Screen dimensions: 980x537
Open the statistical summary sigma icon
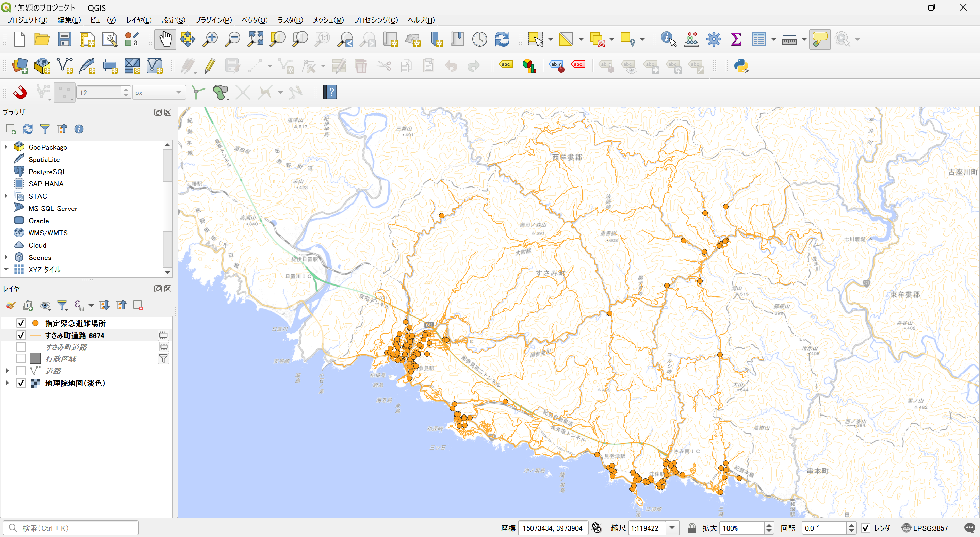coord(736,39)
